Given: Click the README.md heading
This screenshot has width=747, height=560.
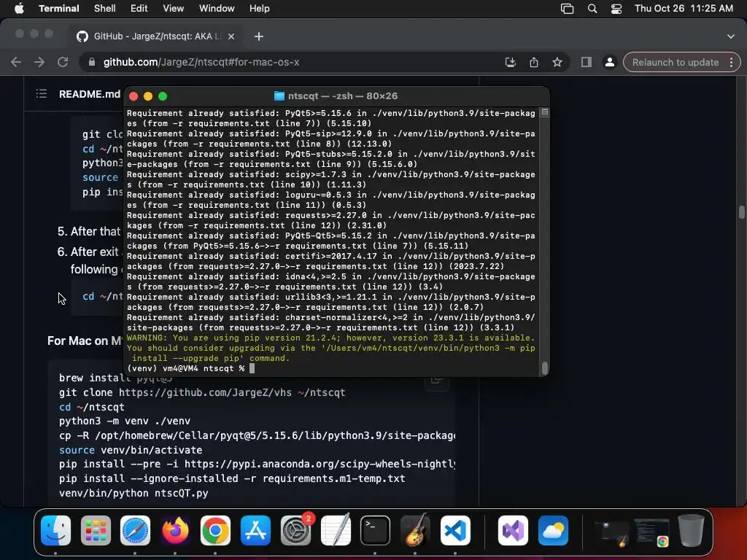Looking at the screenshot, I should pyautogui.click(x=90, y=94).
